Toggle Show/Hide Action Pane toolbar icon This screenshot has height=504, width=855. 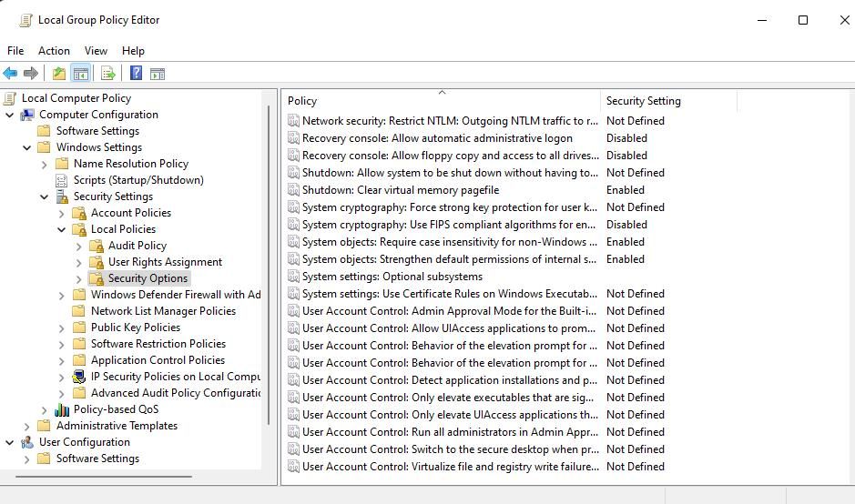(x=158, y=74)
